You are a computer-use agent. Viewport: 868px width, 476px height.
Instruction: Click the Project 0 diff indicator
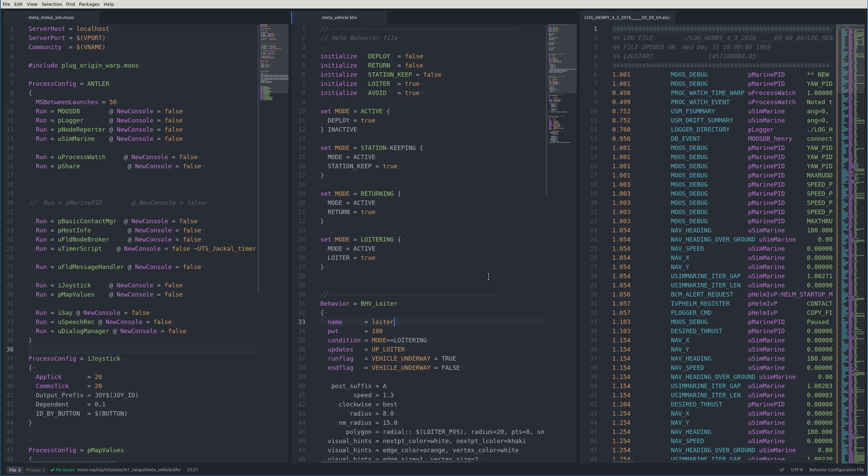pyautogui.click(x=36, y=470)
